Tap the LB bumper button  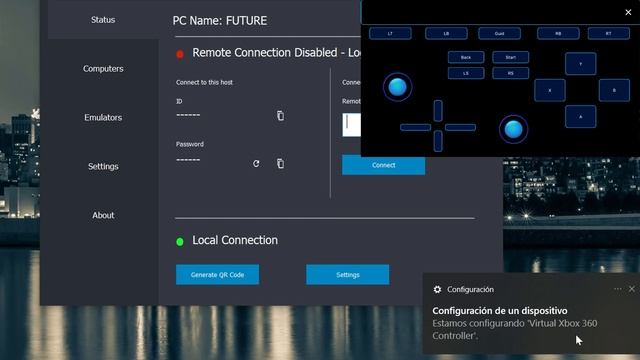click(x=446, y=33)
